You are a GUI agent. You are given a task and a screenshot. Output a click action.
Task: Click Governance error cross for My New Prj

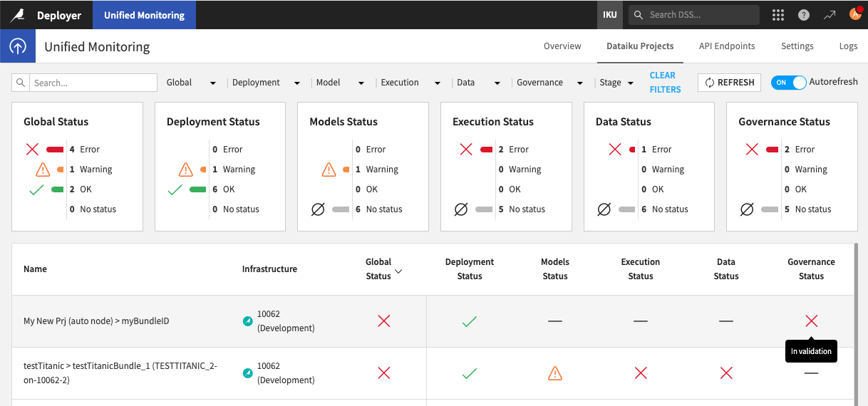coord(811,321)
